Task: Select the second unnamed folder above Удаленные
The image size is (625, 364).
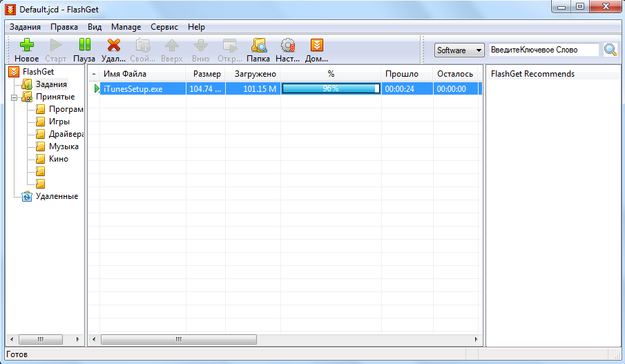Action: 40,184
